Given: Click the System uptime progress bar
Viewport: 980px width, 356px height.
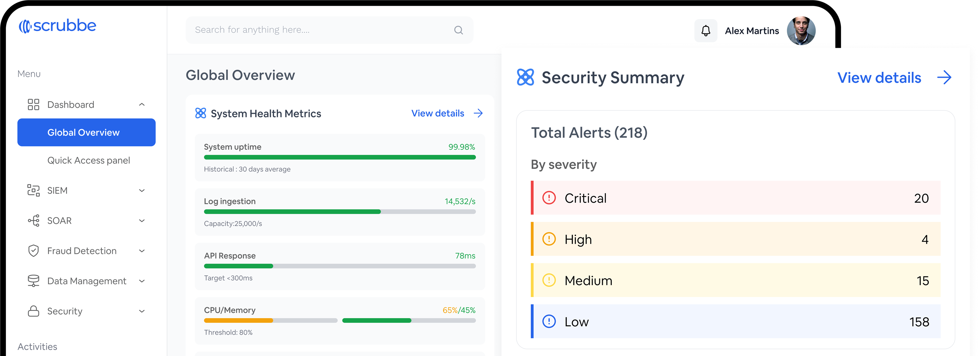Looking at the screenshot, I should click(340, 157).
